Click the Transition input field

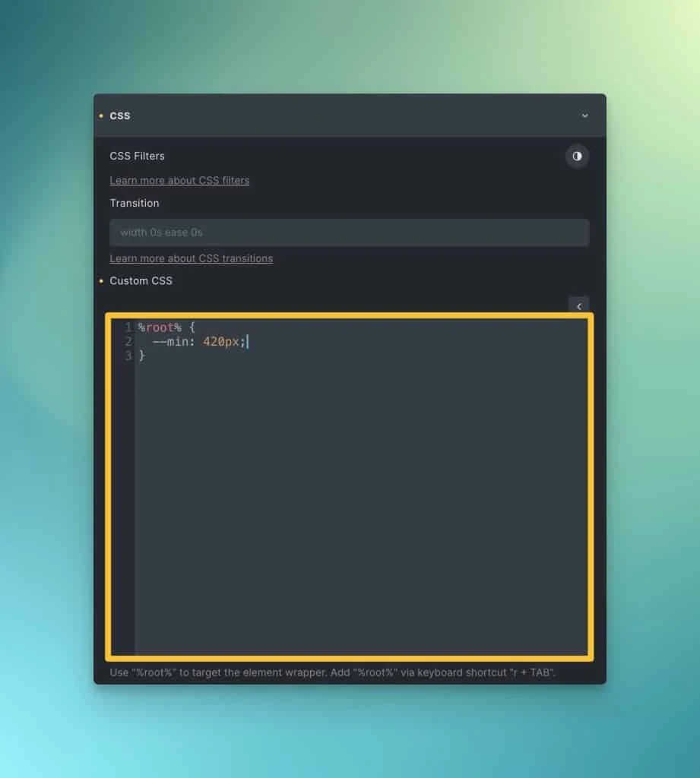point(350,232)
